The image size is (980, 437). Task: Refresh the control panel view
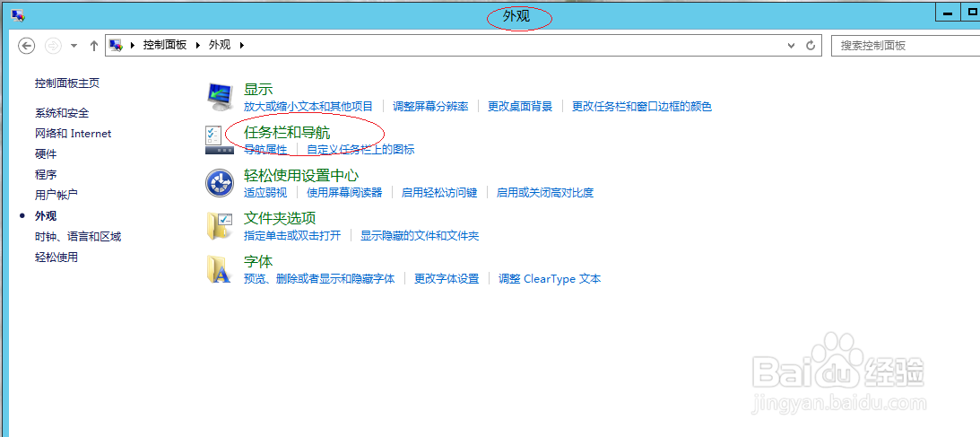click(x=811, y=46)
